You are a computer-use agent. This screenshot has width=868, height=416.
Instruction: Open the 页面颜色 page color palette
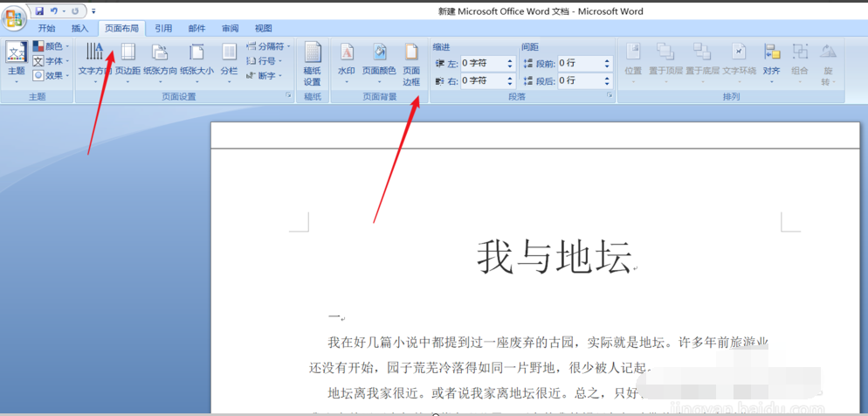tap(379, 63)
